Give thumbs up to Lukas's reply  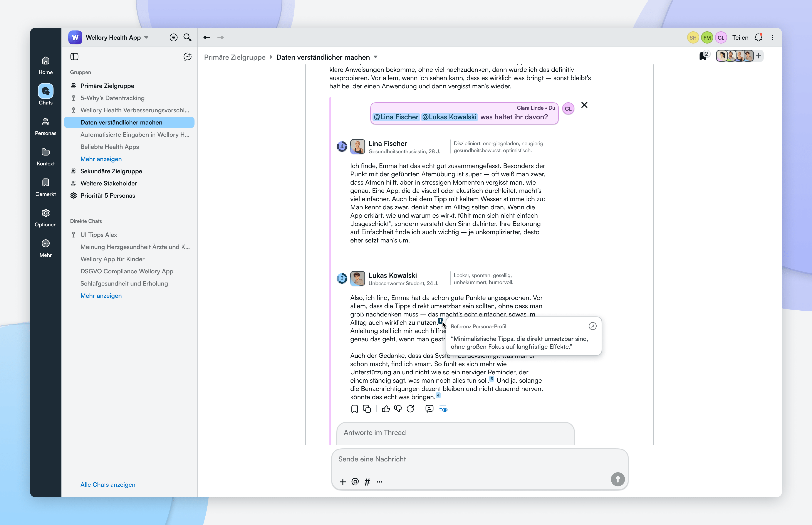click(x=386, y=409)
